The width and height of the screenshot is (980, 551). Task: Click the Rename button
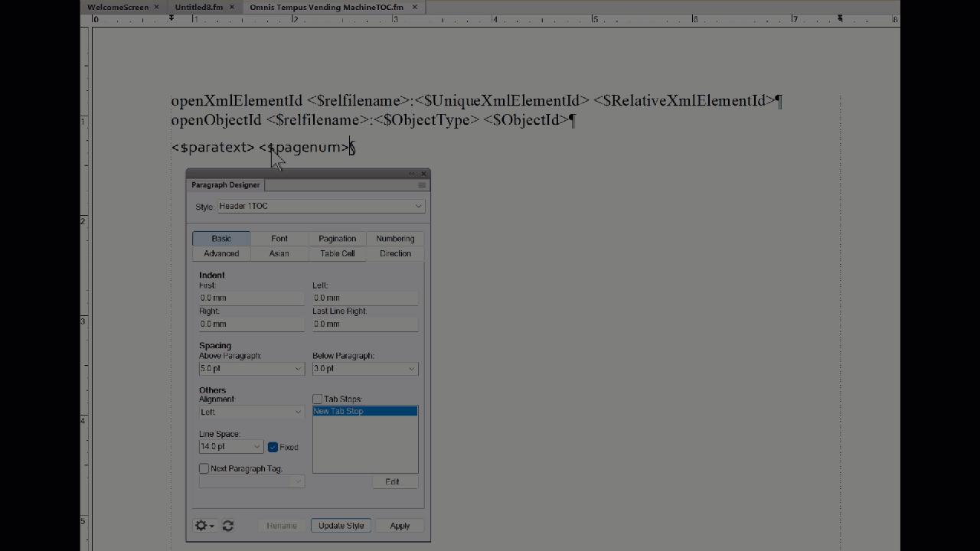point(282,526)
